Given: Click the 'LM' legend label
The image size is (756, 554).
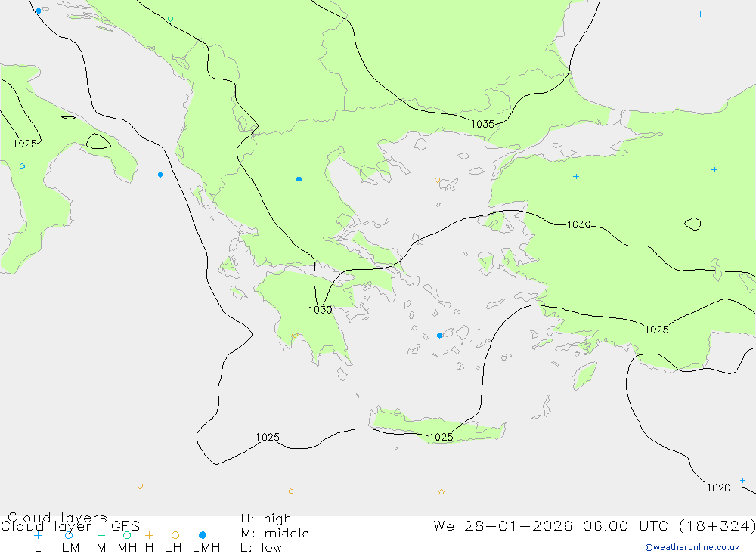Looking at the screenshot, I should pos(70,548).
